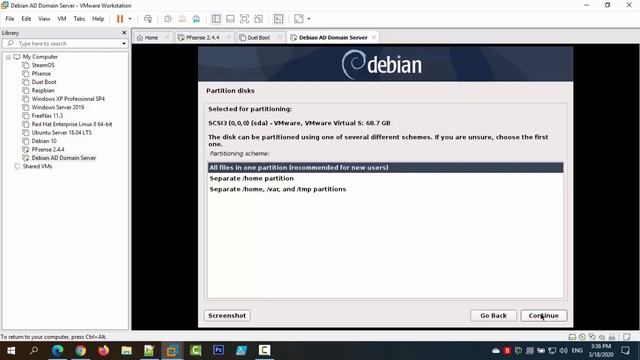Open Google Chrome from the taskbar
This screenshot has height=360, width=640.
(80, 351)
